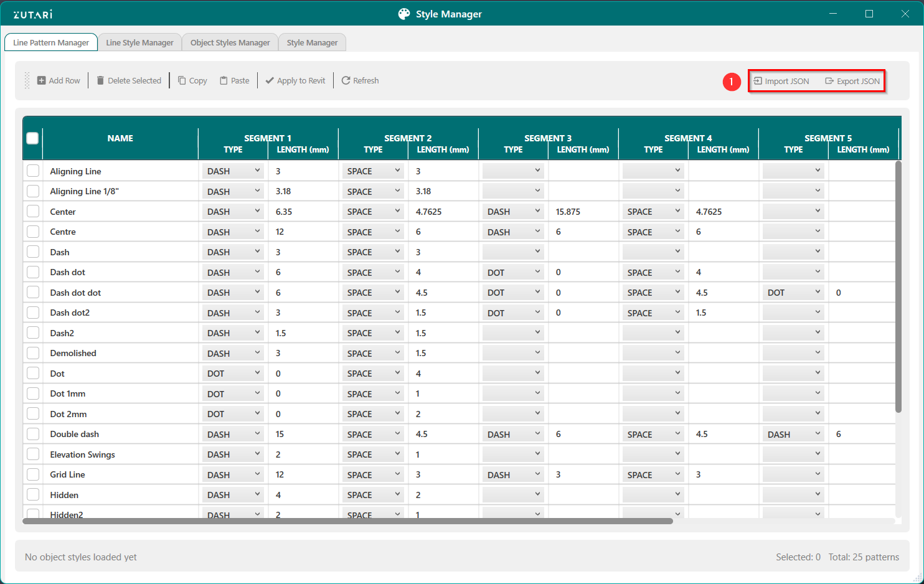Select the Double dash row checkbox

coord(33,434)
